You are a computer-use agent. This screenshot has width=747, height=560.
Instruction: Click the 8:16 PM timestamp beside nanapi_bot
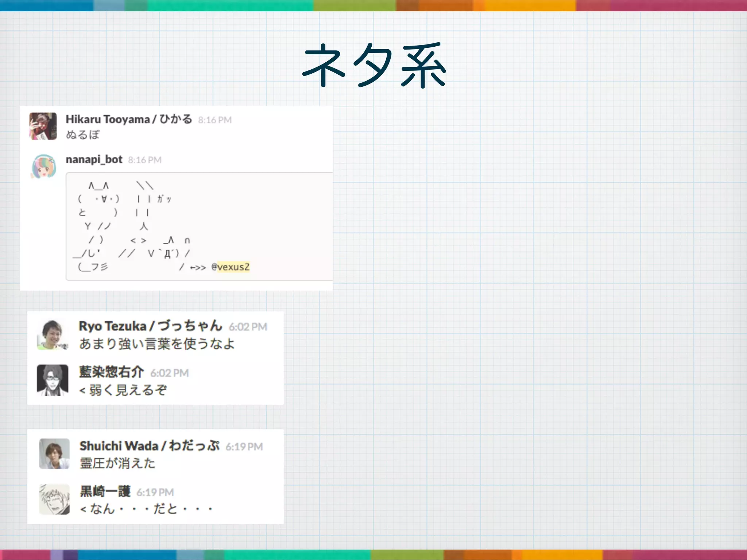coord(145,160)
